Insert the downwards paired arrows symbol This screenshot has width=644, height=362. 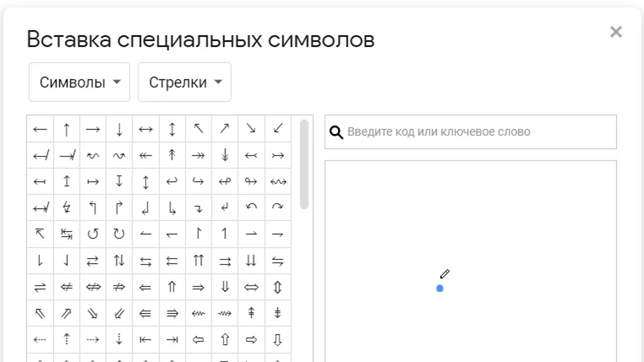click(251, 260)
